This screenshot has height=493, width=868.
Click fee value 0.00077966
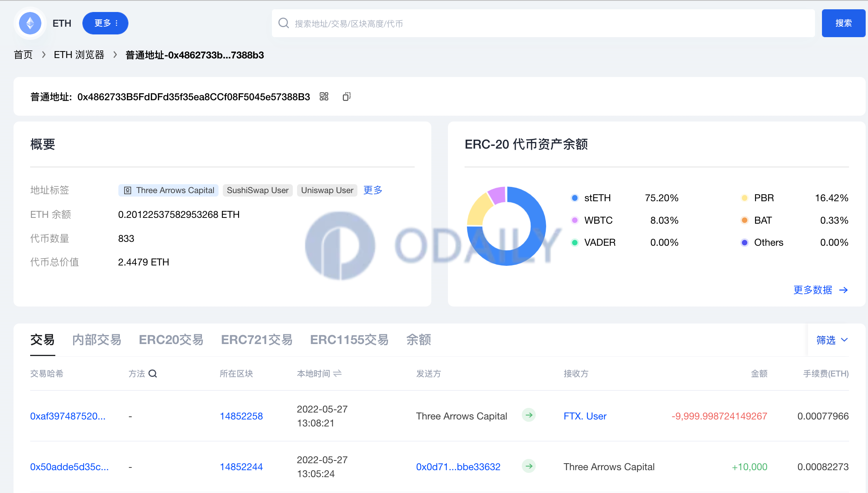tap(823, 416)
